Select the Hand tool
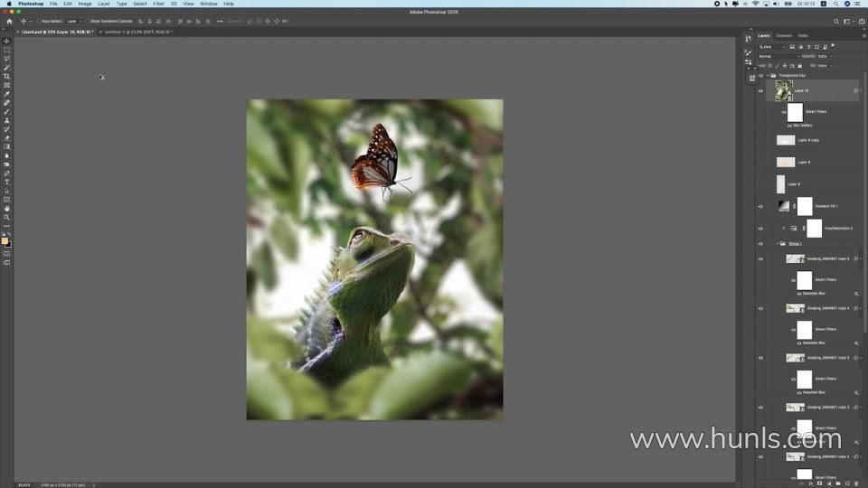Image resolution: width=868 pixels, height=488 pixels. [x=7, y=209]
